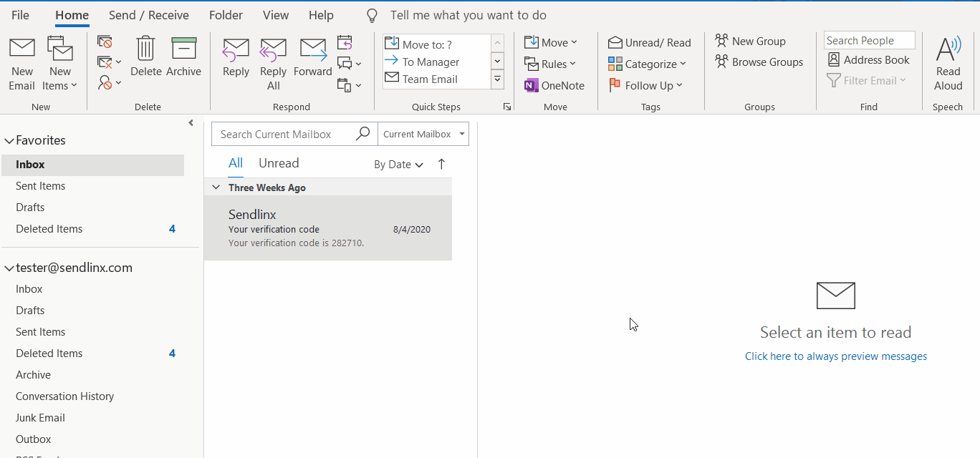Open the Rules dropdown
The height and width of the screenshot is (458, 980).
click(550, 64)
